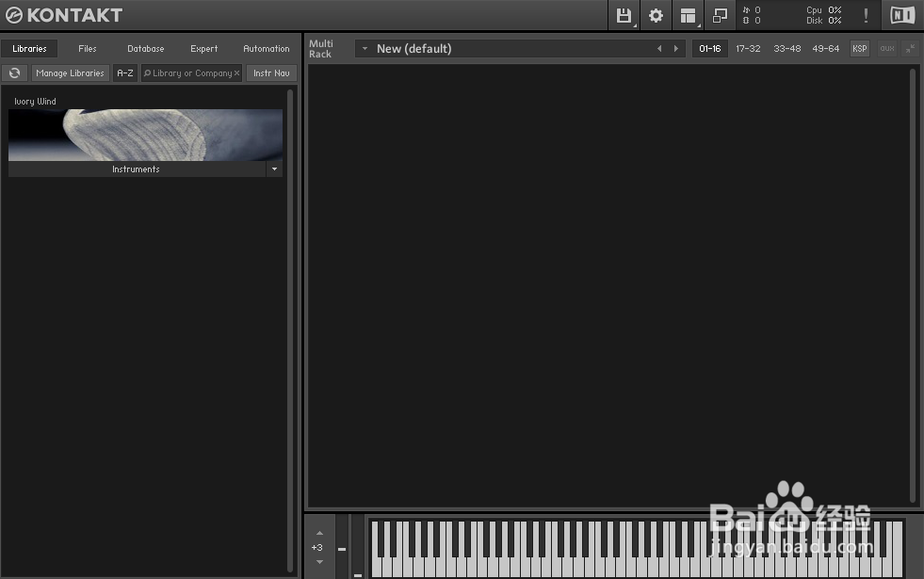Clear the library search field
Image resolution: width=924 pixels, height=579 pixels.
coord(237,73)
